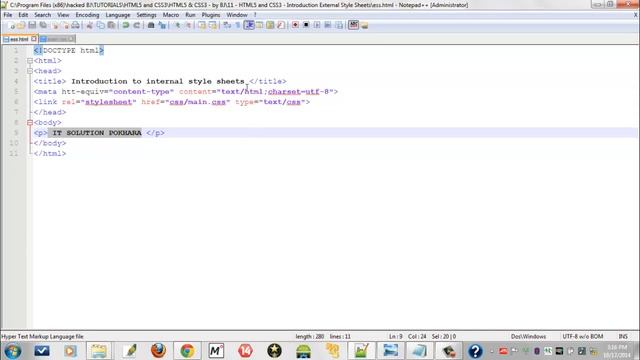The image size is (640, 360).
Task: Save the recorded macro toolbar icon
Action: [x=339, y=25]
